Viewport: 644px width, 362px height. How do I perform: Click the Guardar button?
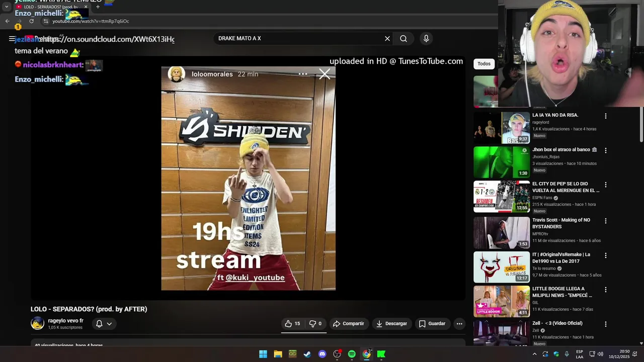tap(432, 324)
